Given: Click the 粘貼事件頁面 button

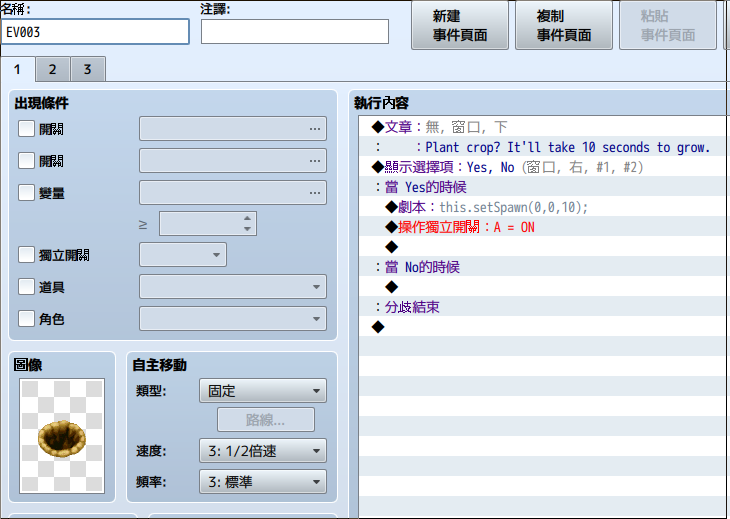Looking at the screenshot, I should click(x=668, y=26).
